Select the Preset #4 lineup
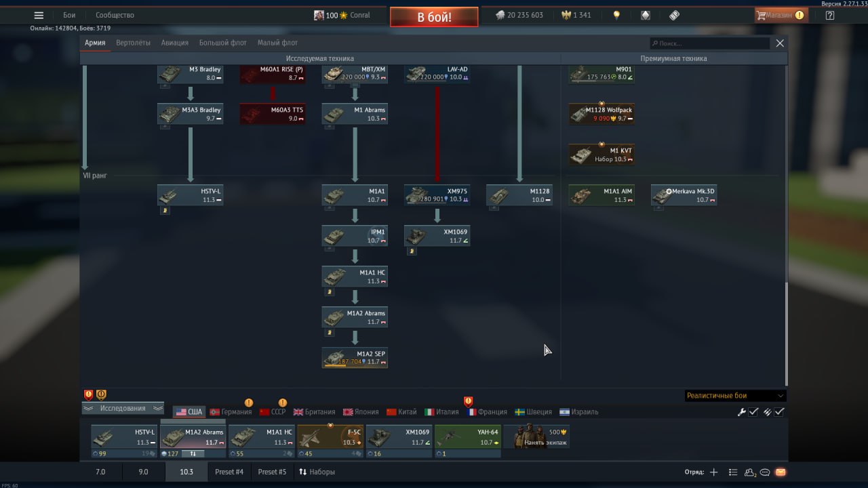The width and height of the screenshot is (868, 488). point(229,472)
